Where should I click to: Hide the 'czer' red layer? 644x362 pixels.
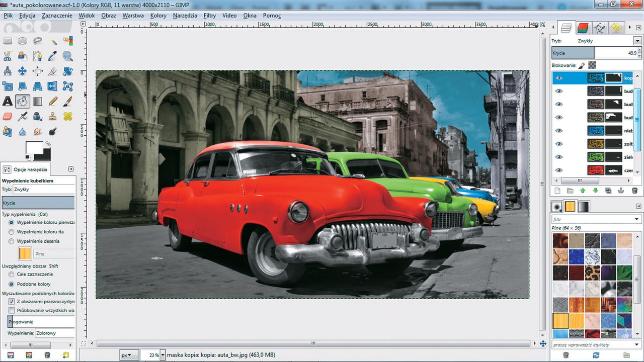(559, 170)
